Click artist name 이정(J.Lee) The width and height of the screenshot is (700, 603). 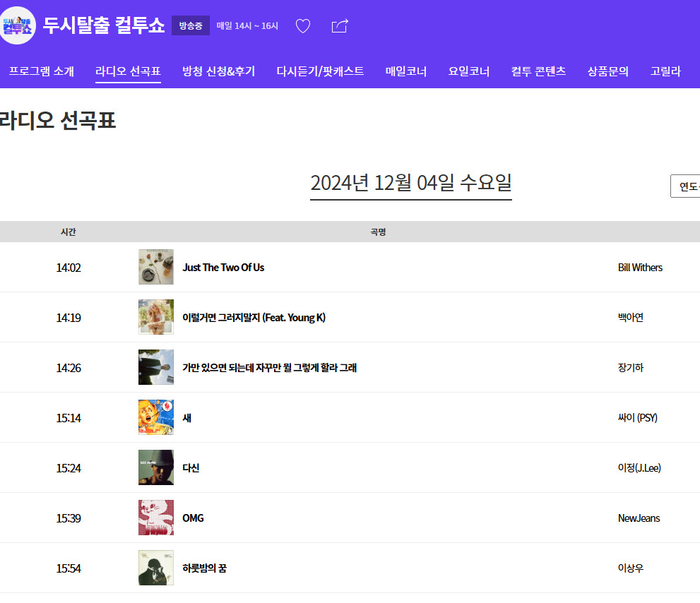(639, 467)
